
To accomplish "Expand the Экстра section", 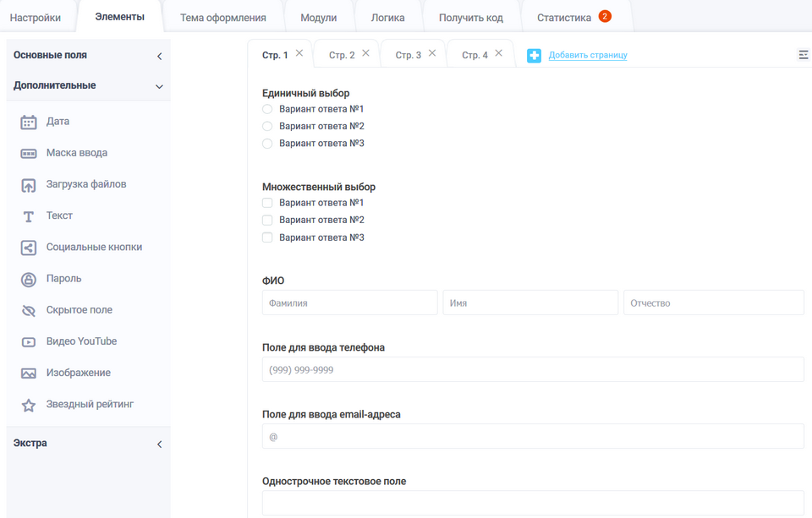I will [159, 444].
